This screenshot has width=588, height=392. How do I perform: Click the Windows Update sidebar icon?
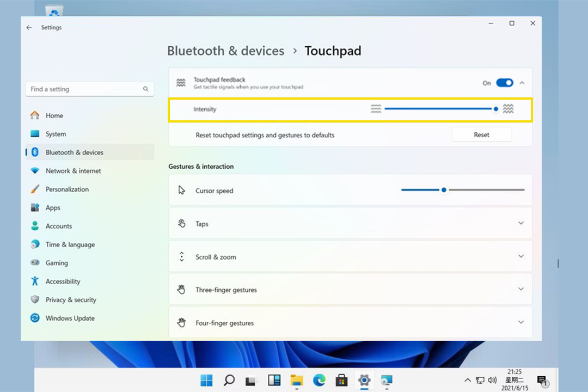[35, 318]
